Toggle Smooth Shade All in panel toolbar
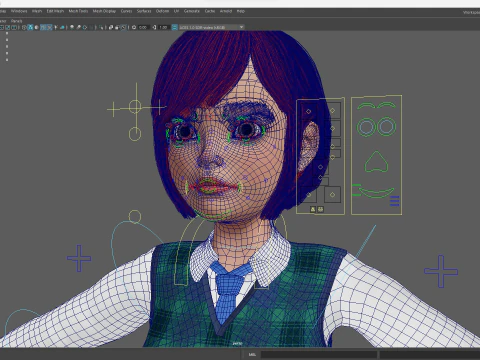480x360 pixels. point(30,27)
